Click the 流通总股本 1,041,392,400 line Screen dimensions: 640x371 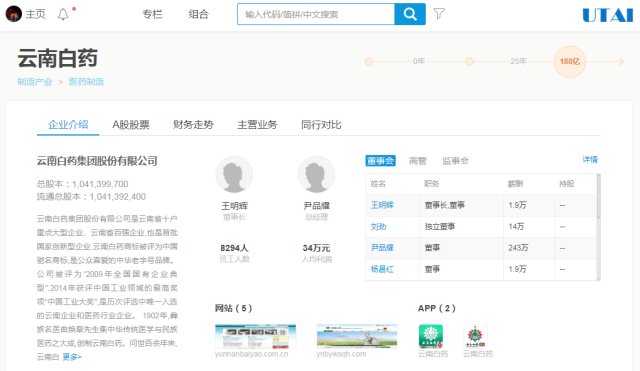(x=91, y=197)
